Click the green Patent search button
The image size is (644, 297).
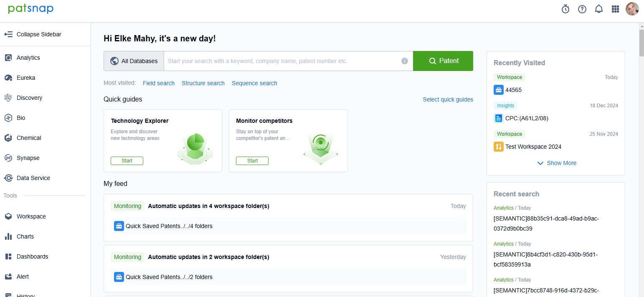pyautogui.click(x=443, y=61)
